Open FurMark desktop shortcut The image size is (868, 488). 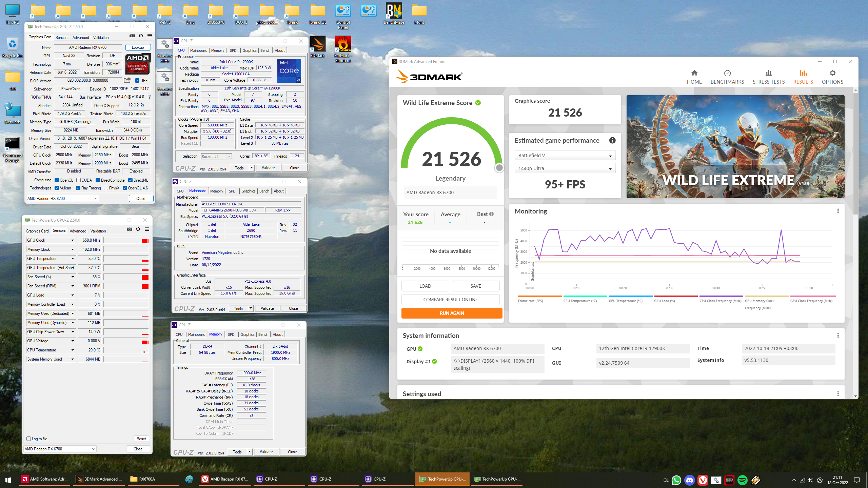pos(343,49)
